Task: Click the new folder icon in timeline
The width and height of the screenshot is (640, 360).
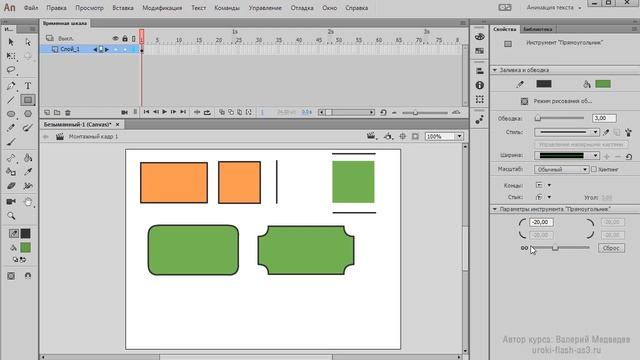Action: pyautogui.click(x=57, y=112)
